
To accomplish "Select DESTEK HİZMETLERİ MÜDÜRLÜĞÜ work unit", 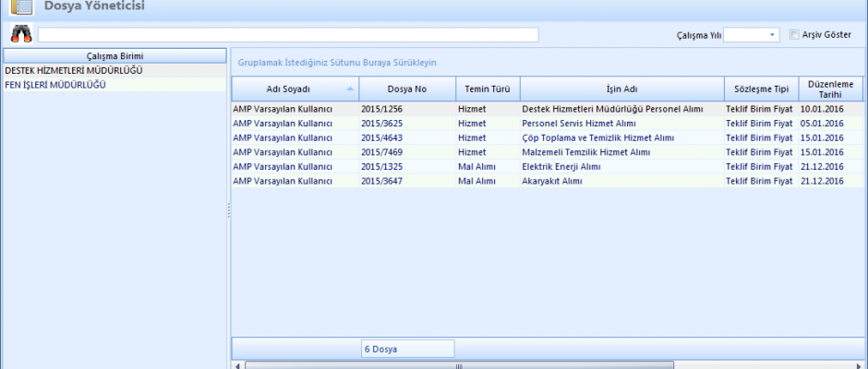I will (74, 70).
